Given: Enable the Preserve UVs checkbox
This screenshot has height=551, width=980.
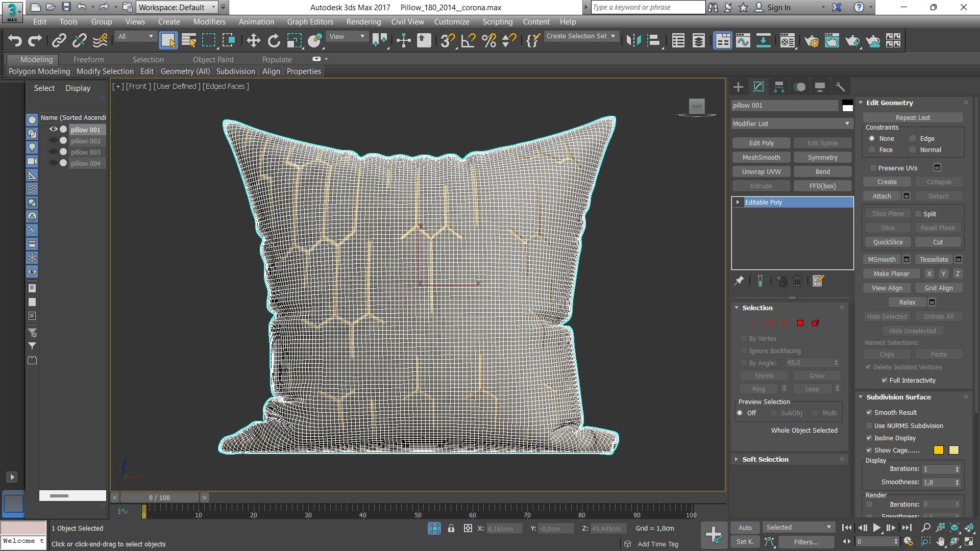Looking at the screenshot, I should point(873,168).
